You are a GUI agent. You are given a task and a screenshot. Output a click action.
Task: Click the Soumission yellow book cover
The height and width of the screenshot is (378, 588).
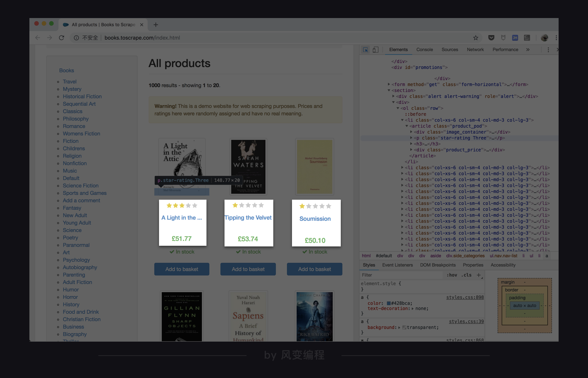315,167
